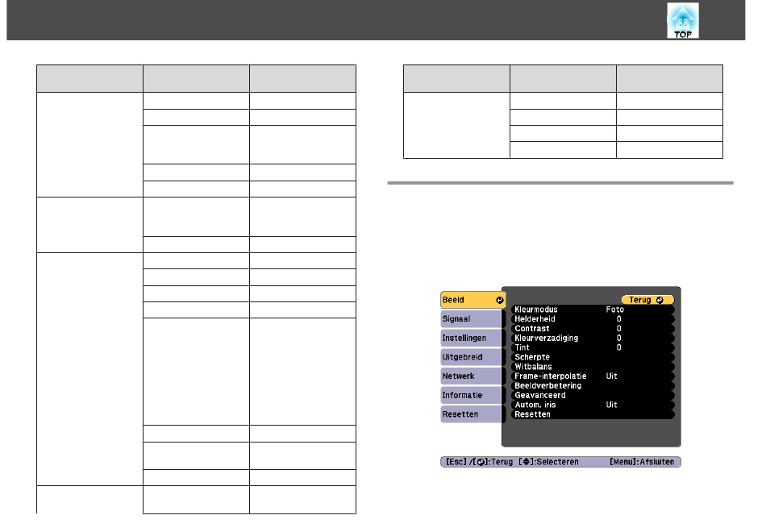Select the Frame-interpolatie setting

pos(593,376)
